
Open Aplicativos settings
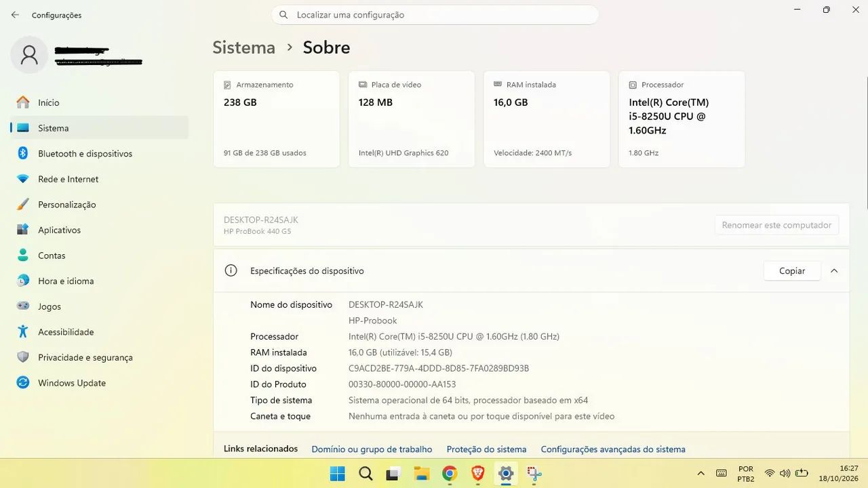point(99,230)
